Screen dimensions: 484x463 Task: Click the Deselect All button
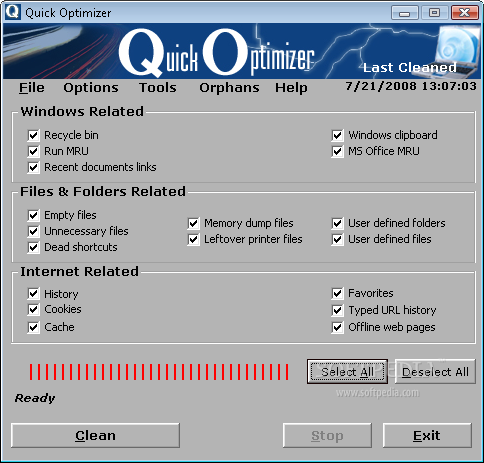pos(435,371)
